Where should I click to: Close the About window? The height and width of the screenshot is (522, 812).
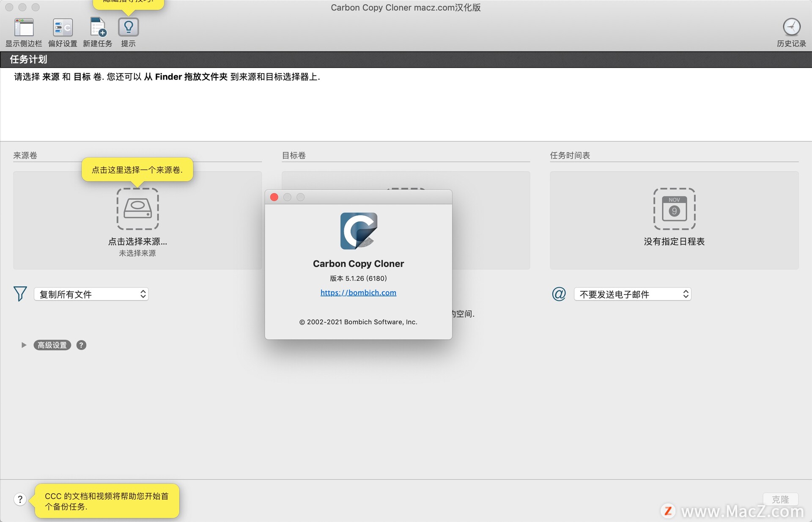274,197
